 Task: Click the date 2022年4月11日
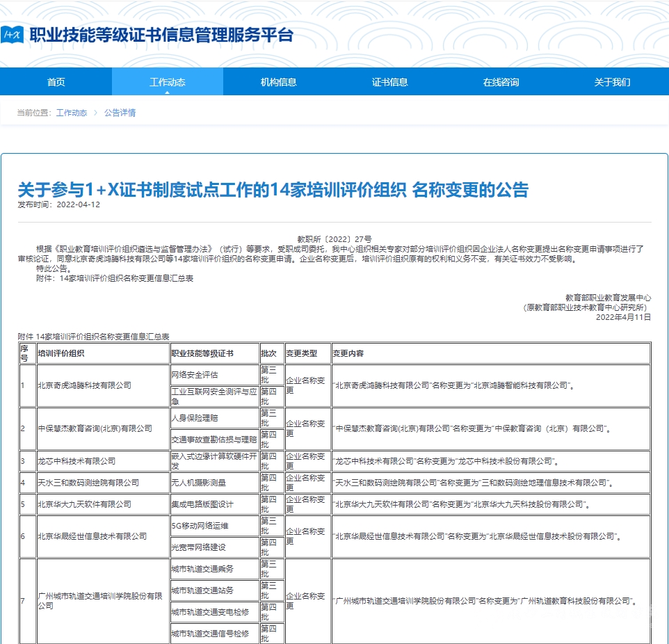[623, 317]
